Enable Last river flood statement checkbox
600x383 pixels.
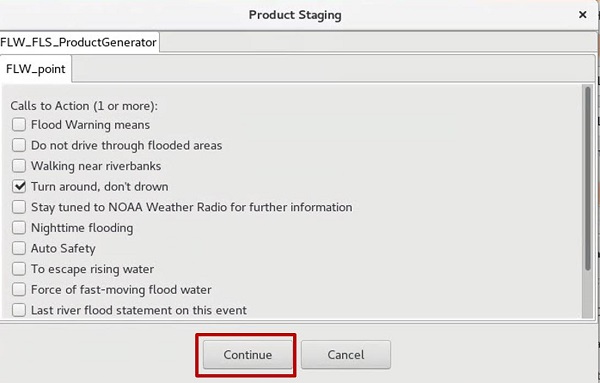click(x=19, y=310)
